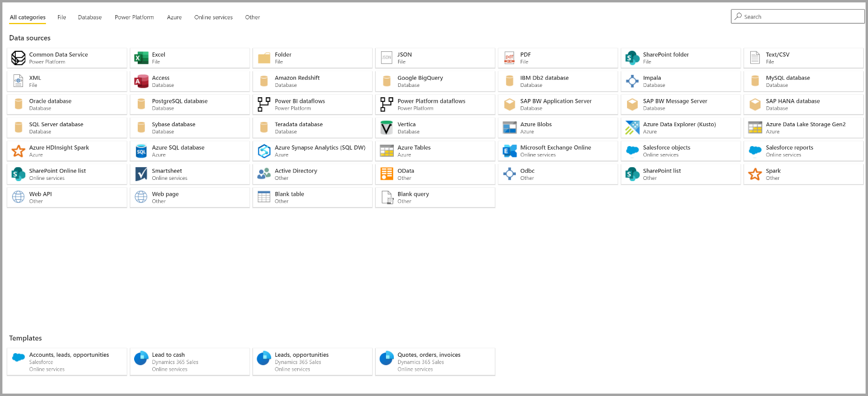Image resolution: width=868 pixels, height=396 pixels.
Task: Select the Lead to cash template
Action: click(x=190, y=362)
